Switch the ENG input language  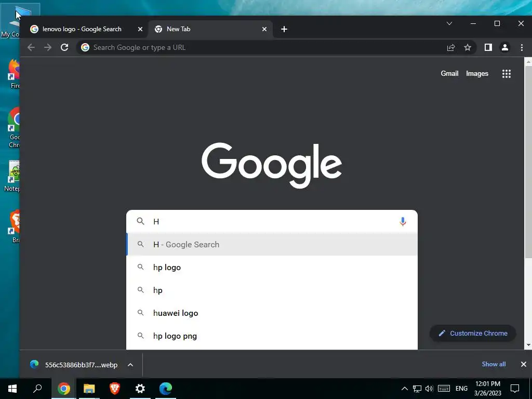click(461, 389)
